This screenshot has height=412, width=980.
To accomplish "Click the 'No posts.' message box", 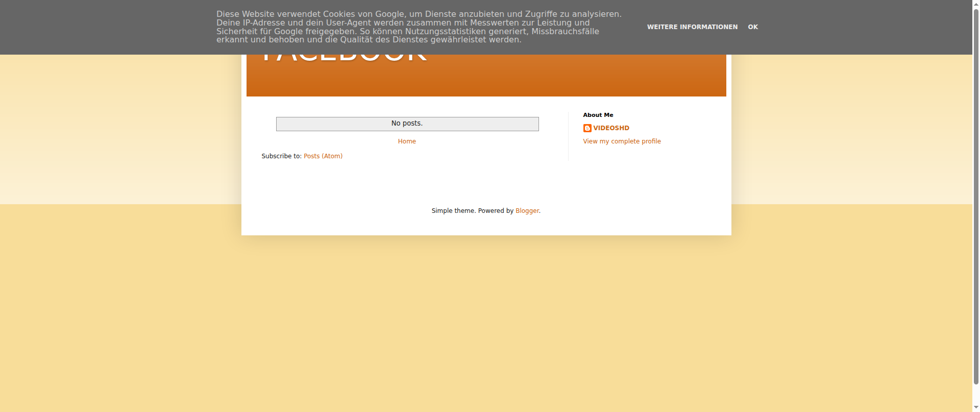I will tap(407, 124).
